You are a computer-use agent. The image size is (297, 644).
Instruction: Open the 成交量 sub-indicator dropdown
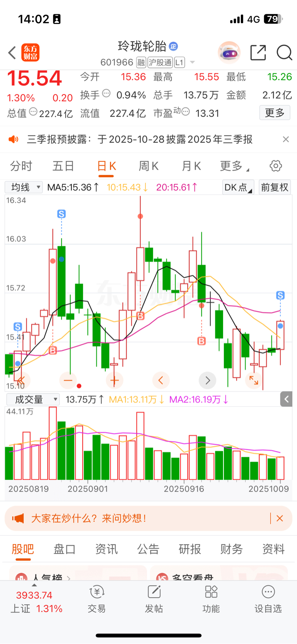33,399
